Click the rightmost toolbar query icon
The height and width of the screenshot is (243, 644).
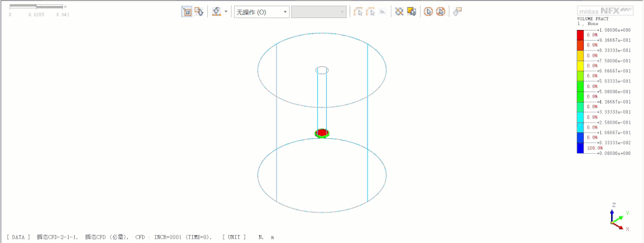457,11
